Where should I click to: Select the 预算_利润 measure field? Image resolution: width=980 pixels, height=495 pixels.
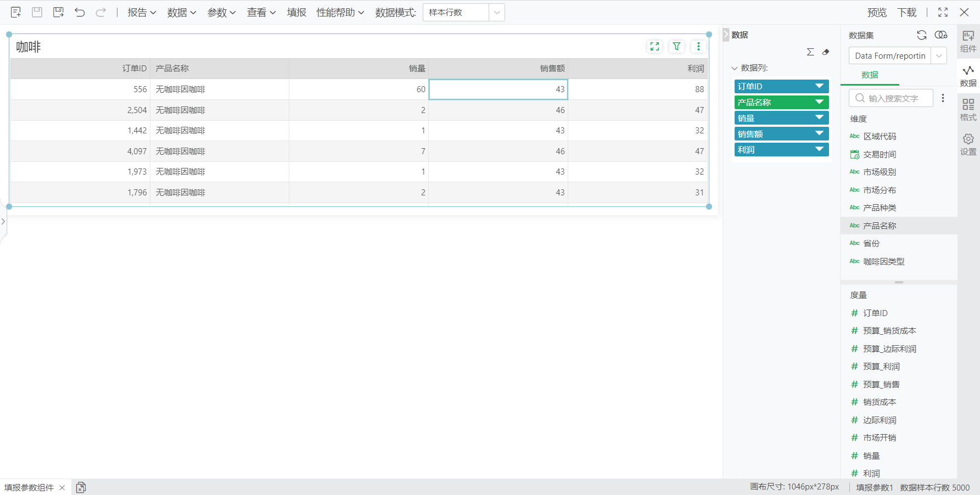click(899, 366)
